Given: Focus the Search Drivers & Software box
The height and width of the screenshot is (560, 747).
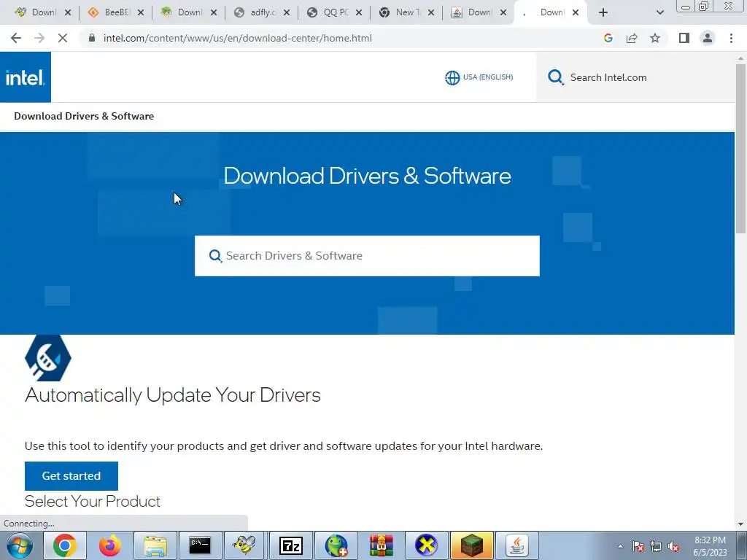Looking at the screenshot, I should pyautogui.click(x=367, y=256).
